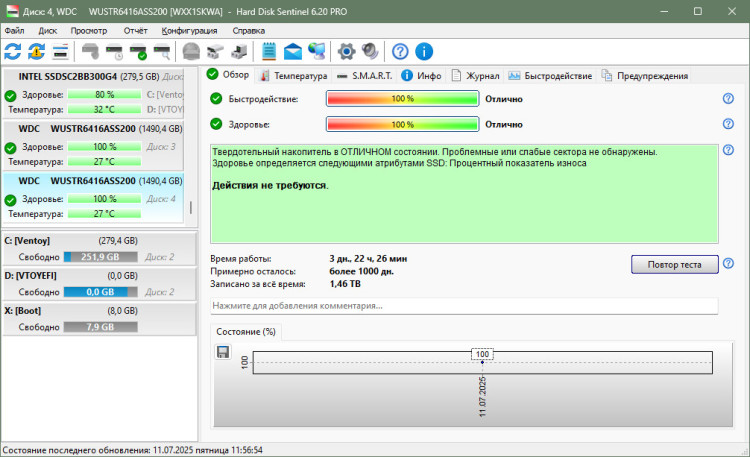Screen dimensions: 750x457
Task: Click the Действия не требуются text
Action: (x=270, y=186)
